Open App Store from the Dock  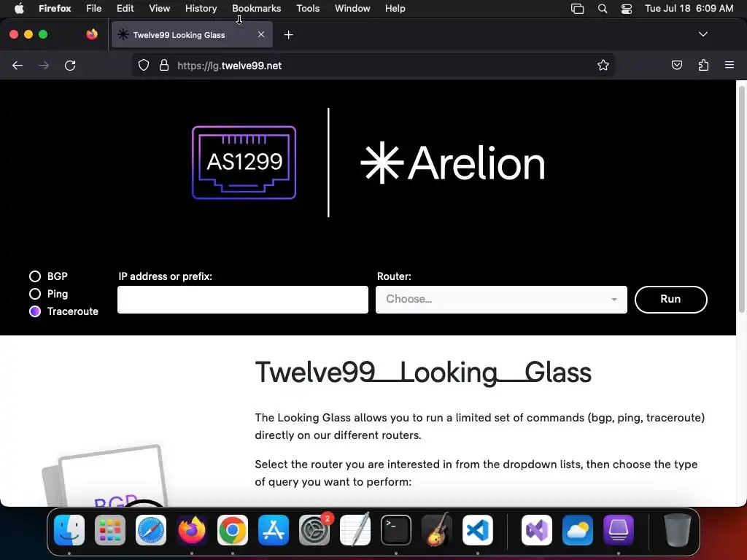[x=274, y=530]
